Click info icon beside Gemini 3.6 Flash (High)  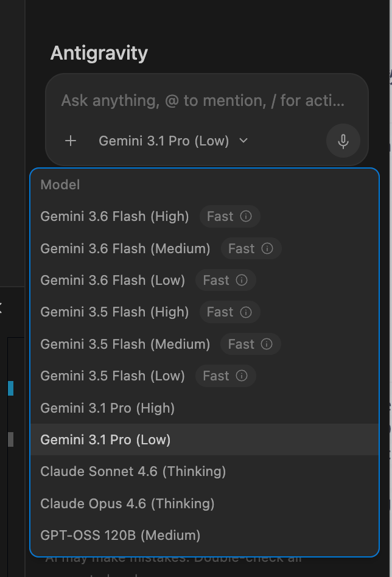pos(246,217)
